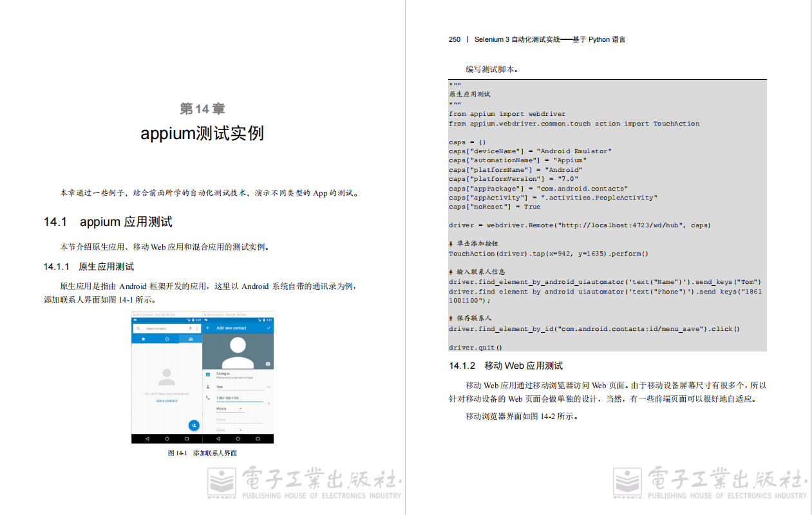
Task: Tap the Android home circle under the right phone screen
Action: [238, 438]
